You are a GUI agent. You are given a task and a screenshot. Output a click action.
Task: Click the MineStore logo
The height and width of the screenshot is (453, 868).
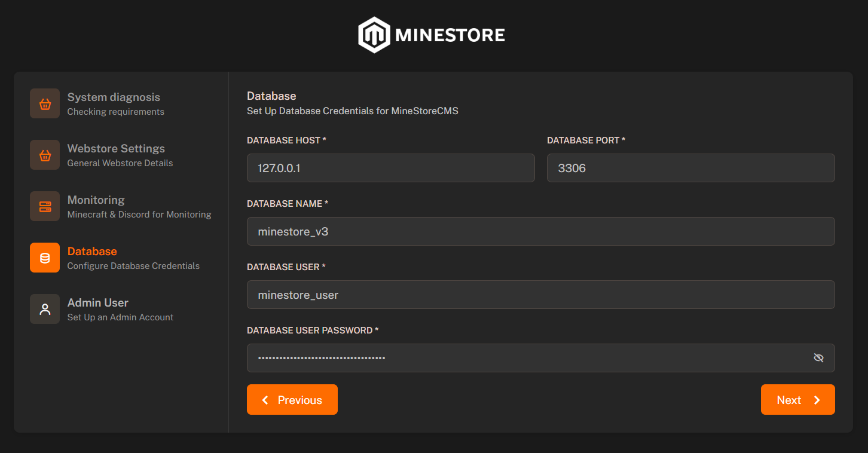[432, 34]
